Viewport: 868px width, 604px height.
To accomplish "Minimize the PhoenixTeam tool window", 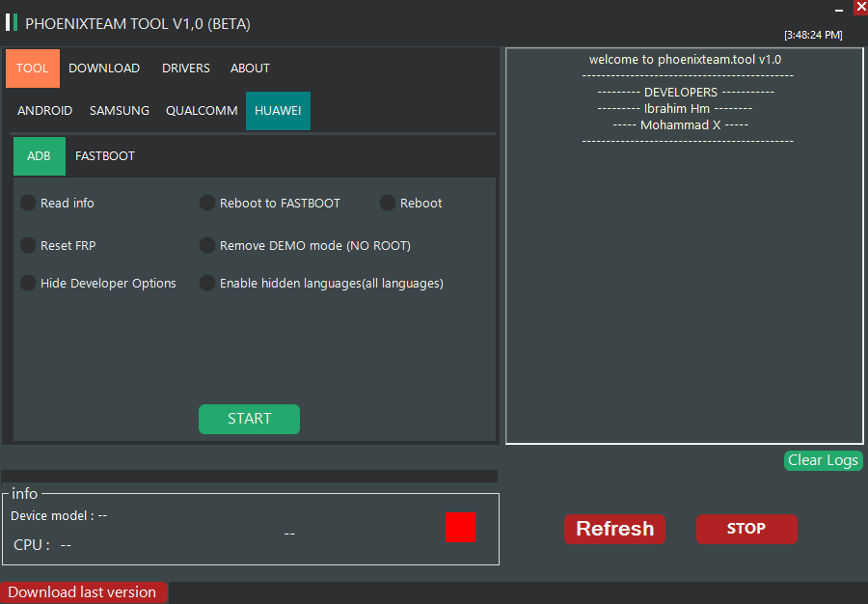I will coord(839,9).
